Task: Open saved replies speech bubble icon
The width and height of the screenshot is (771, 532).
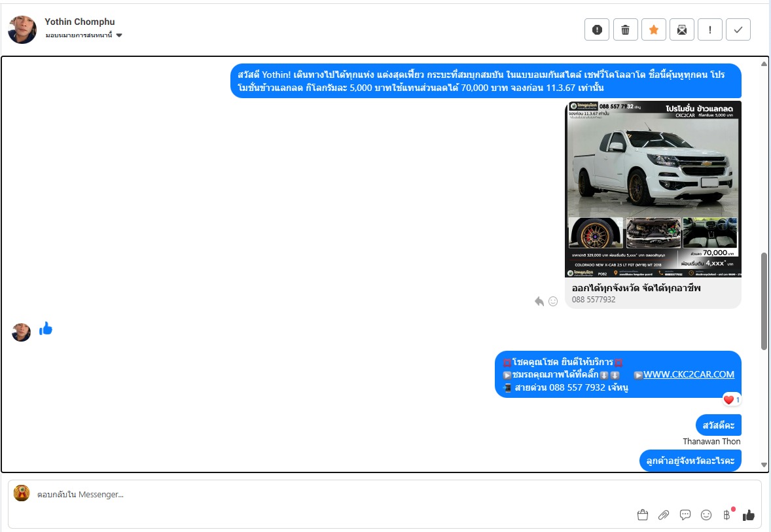Action: 685,515
